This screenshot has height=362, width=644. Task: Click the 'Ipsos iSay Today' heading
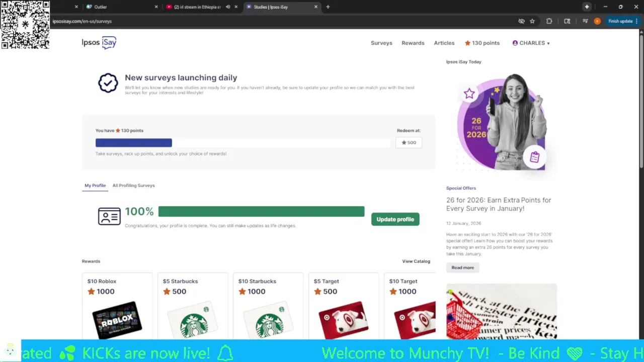pos(463,62)
